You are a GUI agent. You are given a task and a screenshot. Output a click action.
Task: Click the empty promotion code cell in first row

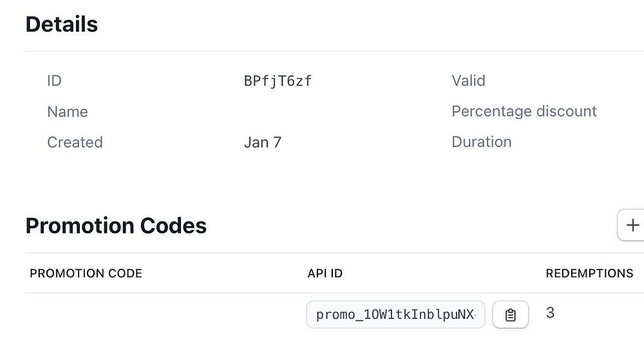[161, 314]
